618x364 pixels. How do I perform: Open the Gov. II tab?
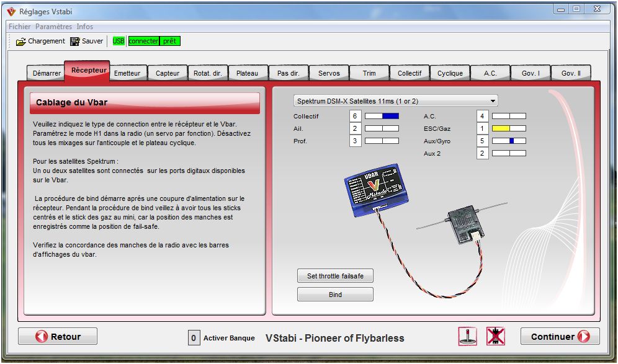(571, 73)
